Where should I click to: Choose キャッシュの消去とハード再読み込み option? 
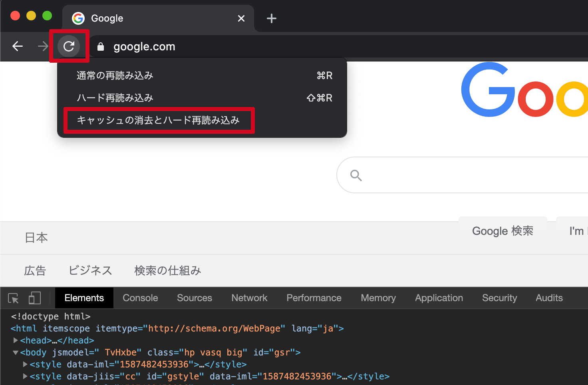coord(159,120)
